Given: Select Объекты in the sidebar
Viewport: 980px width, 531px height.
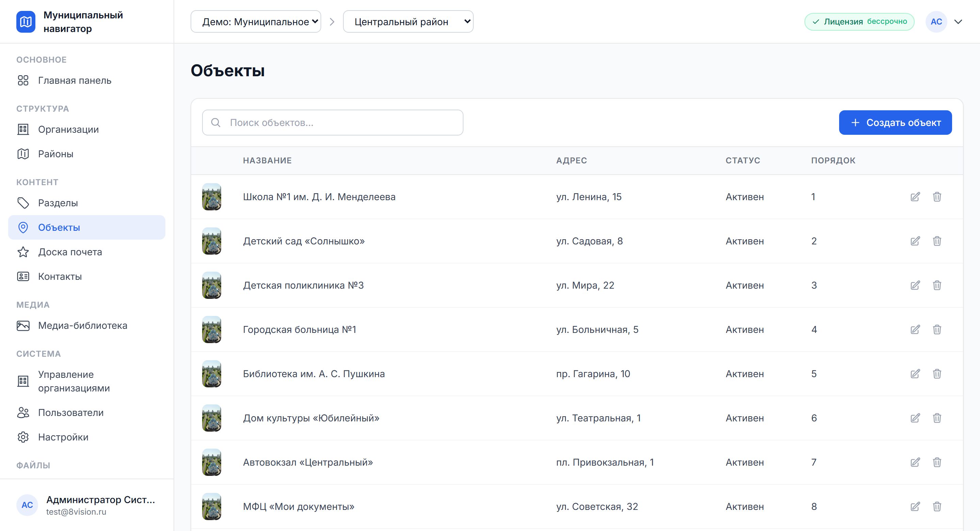Looking at the screenshot, I should (x=87, y=227).
